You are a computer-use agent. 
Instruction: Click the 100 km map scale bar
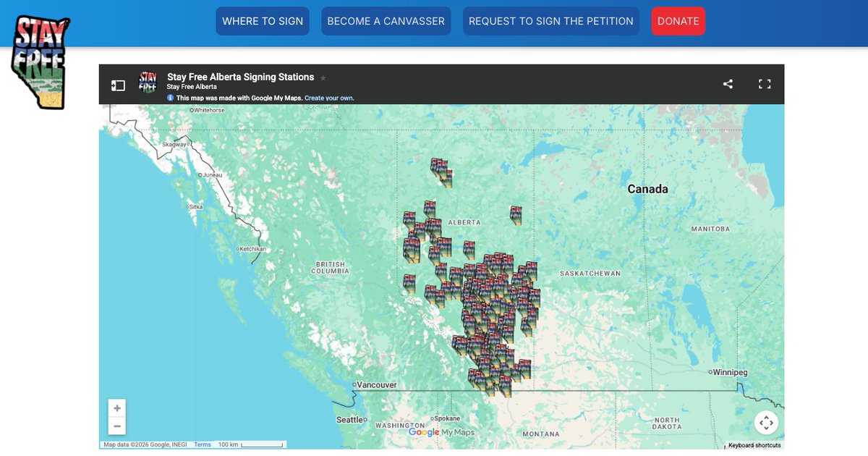[251, 444]
